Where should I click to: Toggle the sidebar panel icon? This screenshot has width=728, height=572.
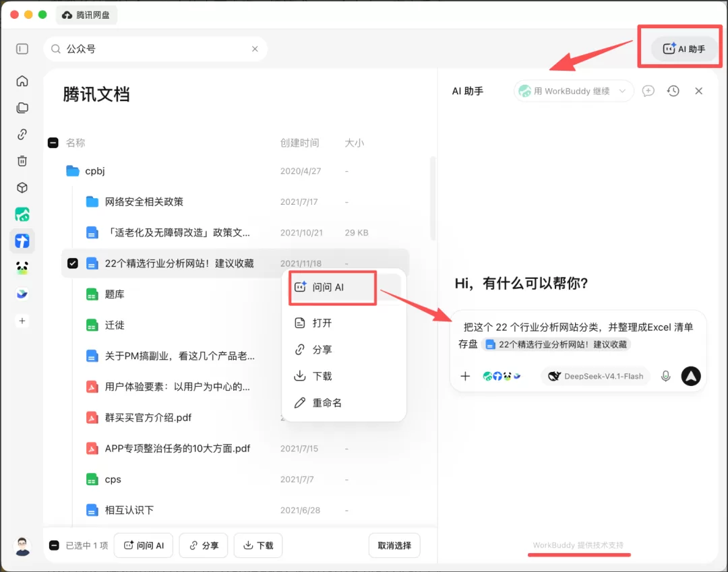click(22, 49)
